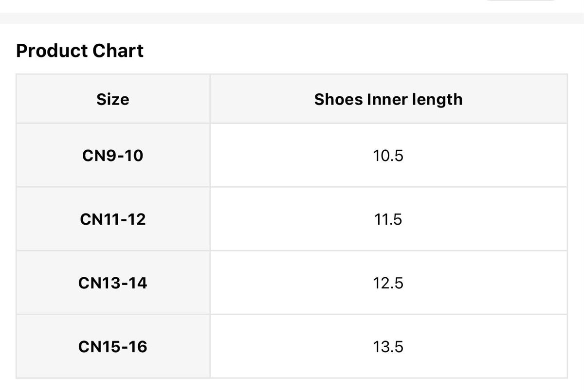
Task: Select the 10.5 inner length value
Action: (x=388, y=156)
